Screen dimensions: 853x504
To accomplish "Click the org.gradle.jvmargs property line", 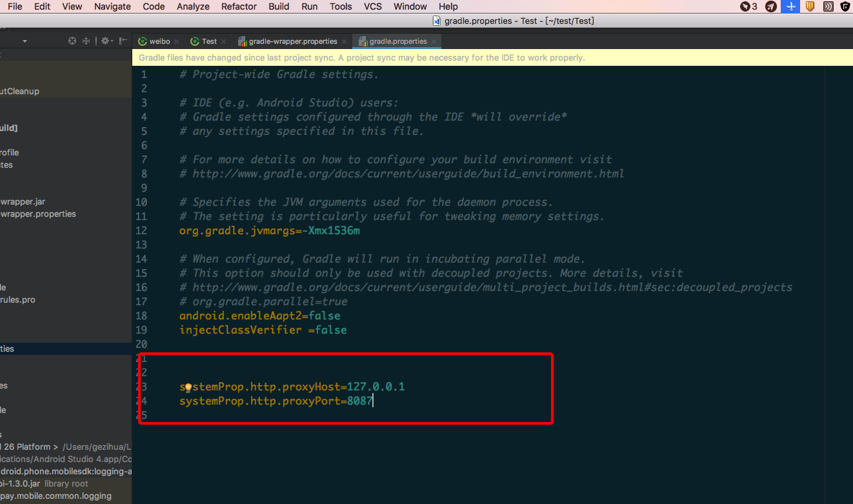I will [270, 230].
